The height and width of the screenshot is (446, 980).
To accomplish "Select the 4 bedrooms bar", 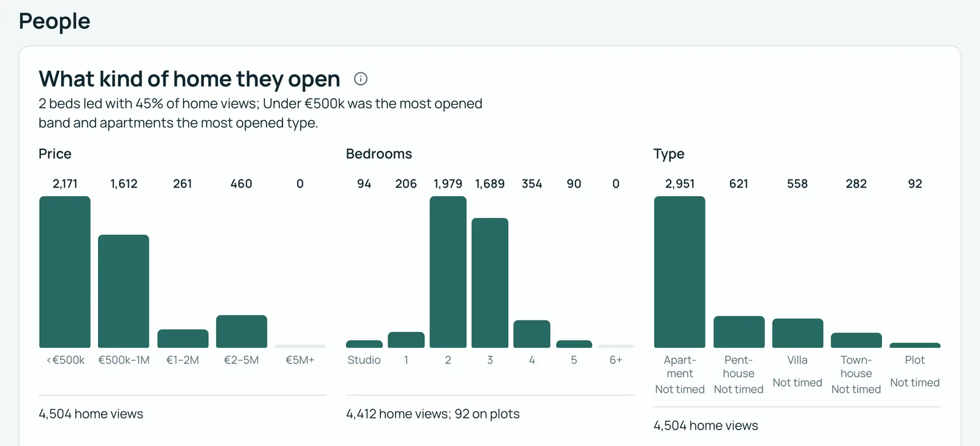I will point(532,334).
